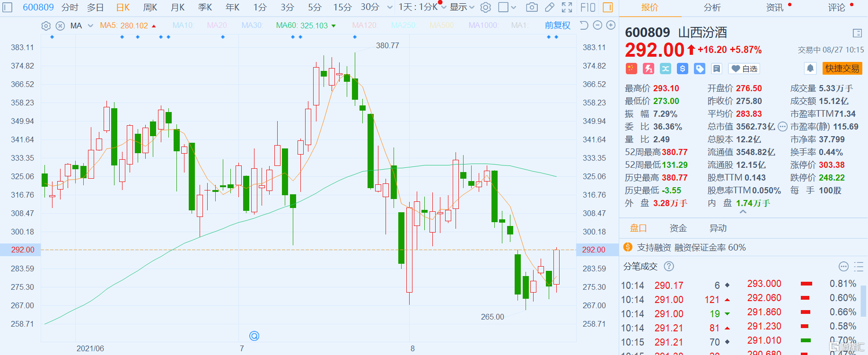Toggle MA500 moving average line

[442, 25]
